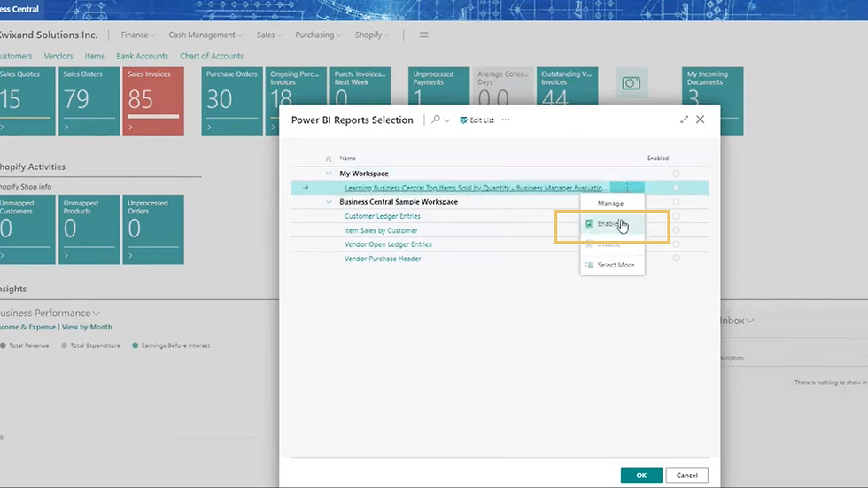Close the Power BI Reports Selection dialog

pyautogui.click(x=701, y=120)
